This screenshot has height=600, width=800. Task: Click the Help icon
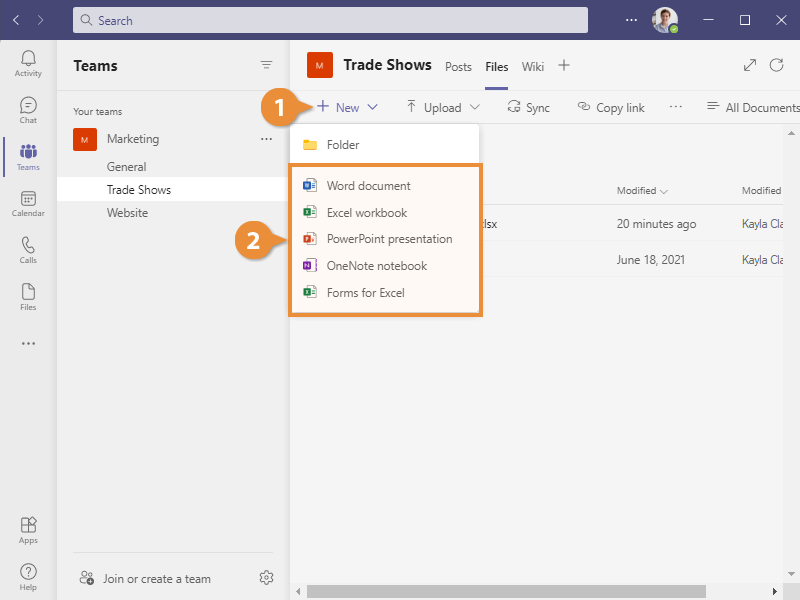tap(28, 577)
